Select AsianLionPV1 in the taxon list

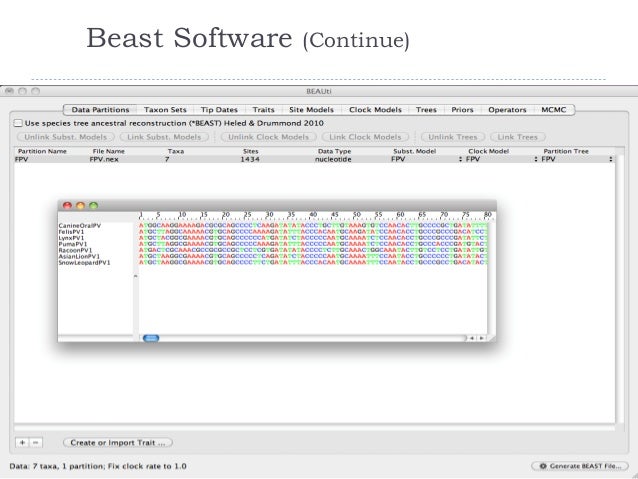coord(79,256)
